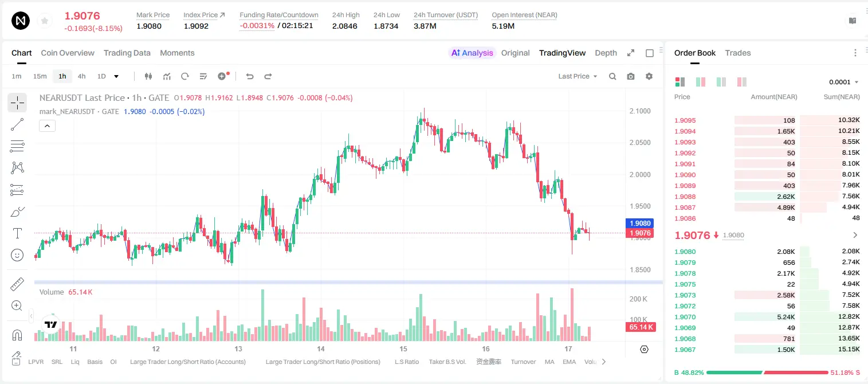Click the AI Analysis button
Image resolution: width=868 pixels, height=384 pixels.
coord(472,53)
